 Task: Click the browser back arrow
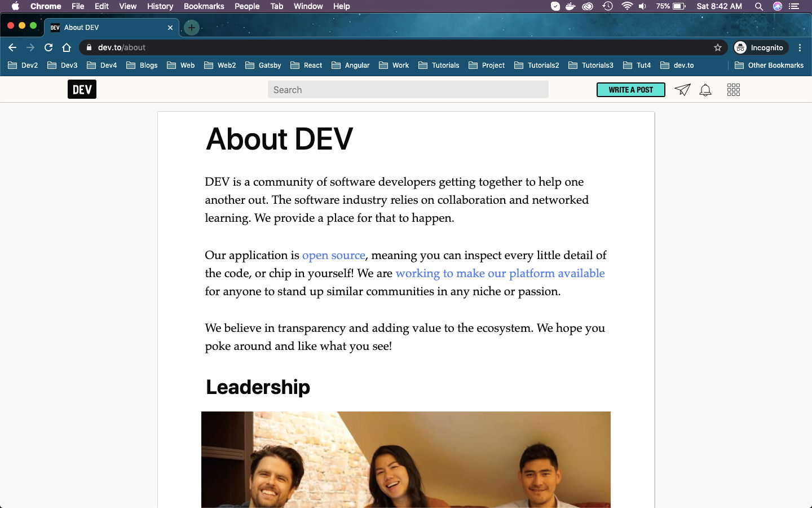pos(12,47)
